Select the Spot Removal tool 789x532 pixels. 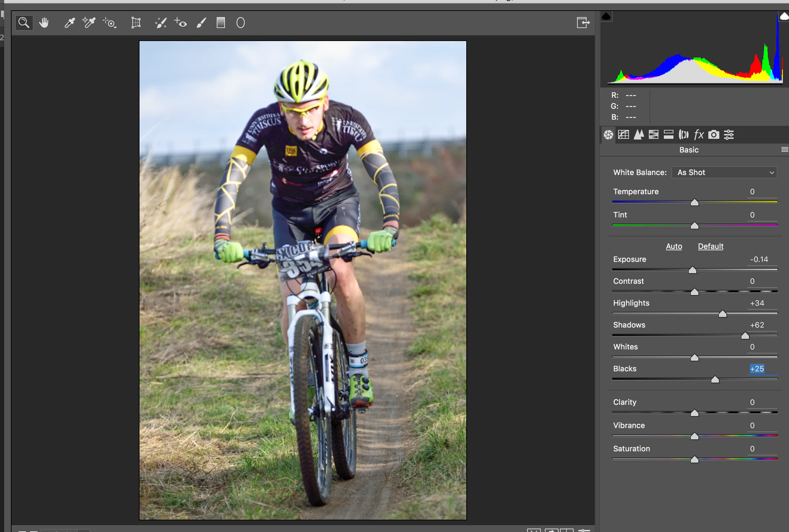(161, 23)
